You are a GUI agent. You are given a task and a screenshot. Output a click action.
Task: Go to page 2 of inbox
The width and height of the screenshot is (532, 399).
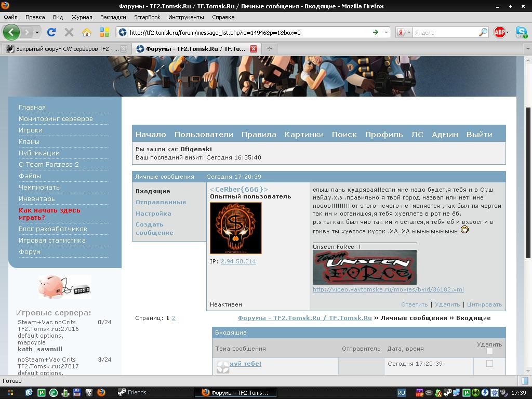pyautogui.click(x=174, y=318)
